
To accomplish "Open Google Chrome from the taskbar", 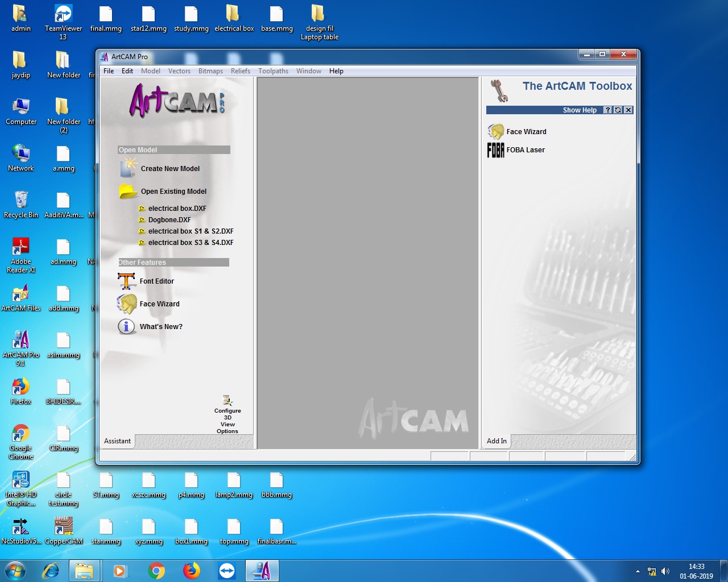I will [156, 571].
